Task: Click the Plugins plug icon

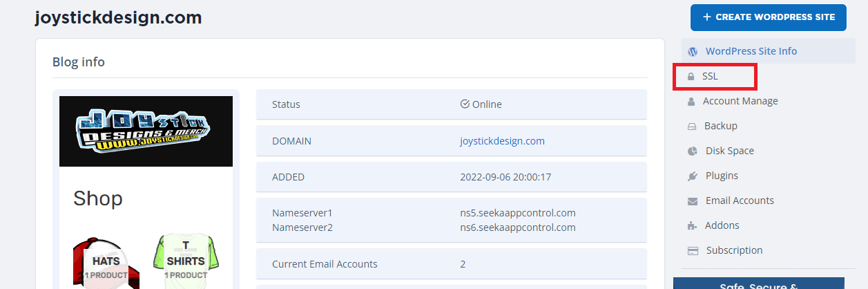Action: 693,176
